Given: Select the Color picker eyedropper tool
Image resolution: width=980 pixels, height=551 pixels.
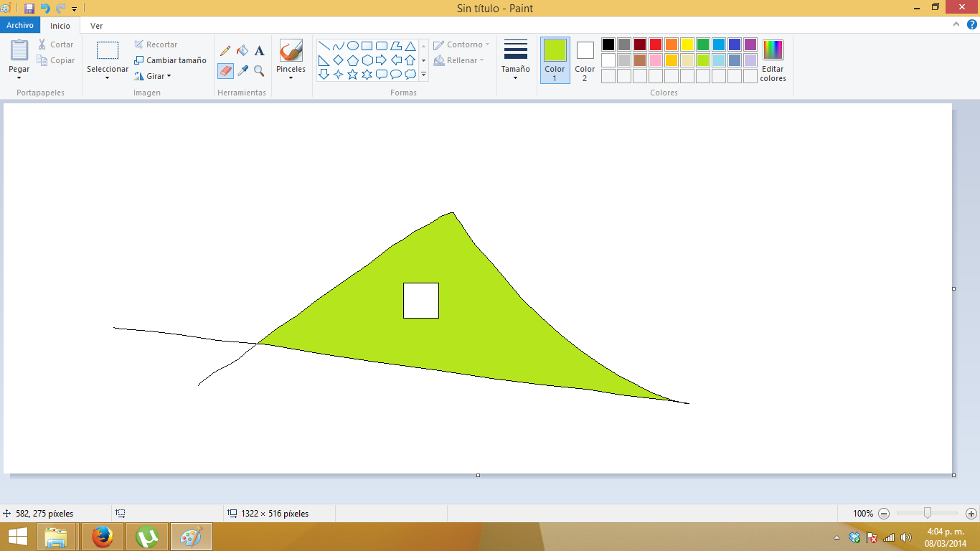Looking at the screenshot, I should [242, 71].
